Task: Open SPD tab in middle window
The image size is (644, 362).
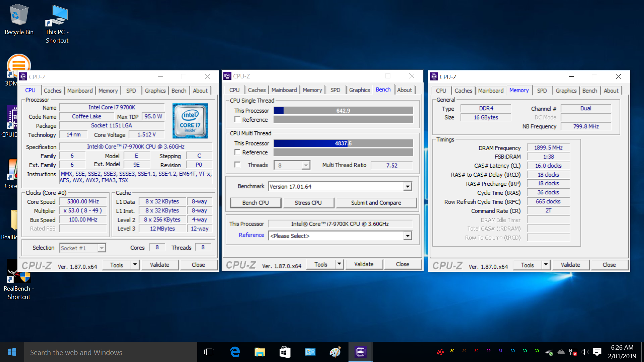Action: [335, 90]
